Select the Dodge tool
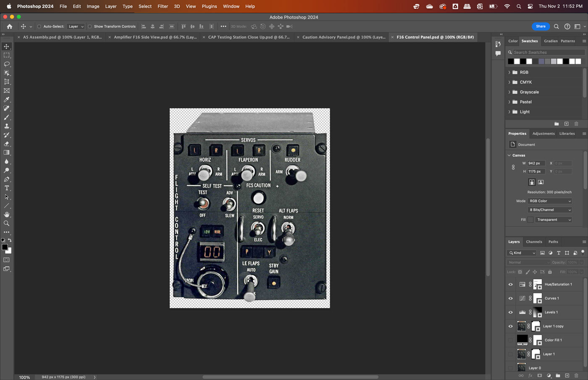Viewport: 588px width, 380px height. tap(7, 170)
